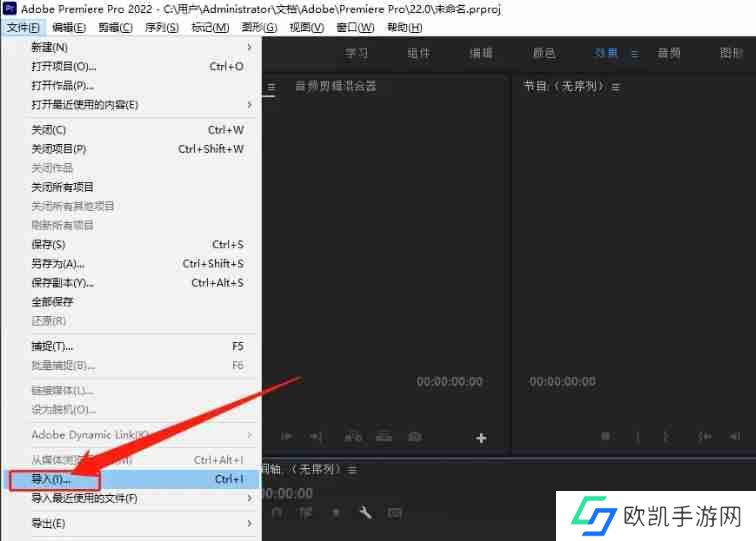Image resolution: width=756 pixels, height=541 pixels.
Task: Open the 视图(V) menu
Action: pyautogui.click(x=306, y=27)
